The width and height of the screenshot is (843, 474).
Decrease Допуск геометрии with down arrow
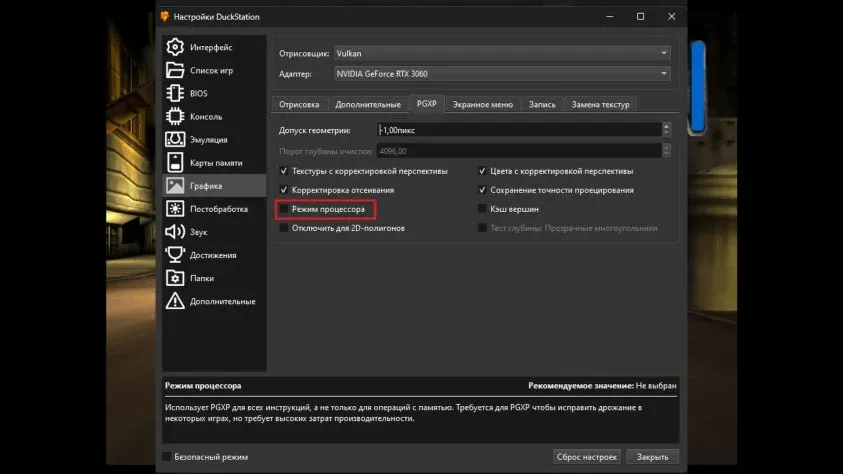pyautogui.click(x=666, y=133)
